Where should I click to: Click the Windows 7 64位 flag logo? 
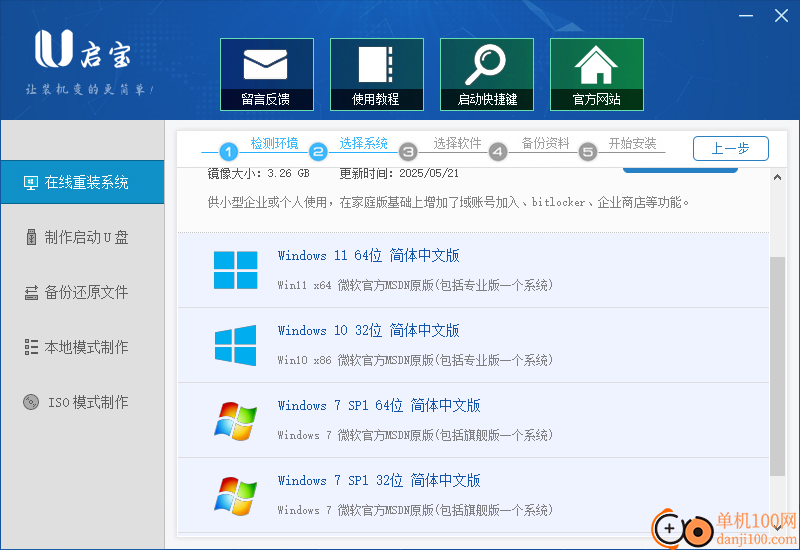pyautogui.click(x=236, y=421)
